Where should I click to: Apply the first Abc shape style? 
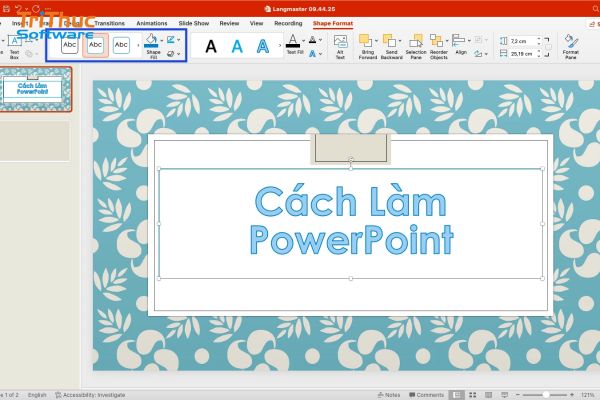click(70, 45)
